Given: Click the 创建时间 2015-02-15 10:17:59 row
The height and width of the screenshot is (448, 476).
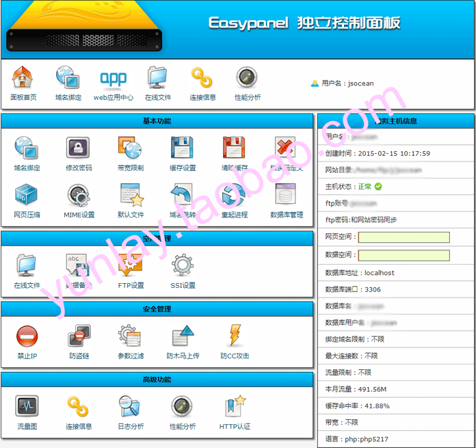Looking at the screenshot, I should pos(396,154).
